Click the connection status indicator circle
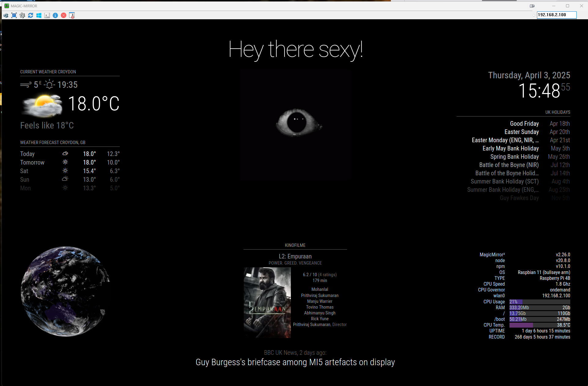588x386 pixels. 534,15
